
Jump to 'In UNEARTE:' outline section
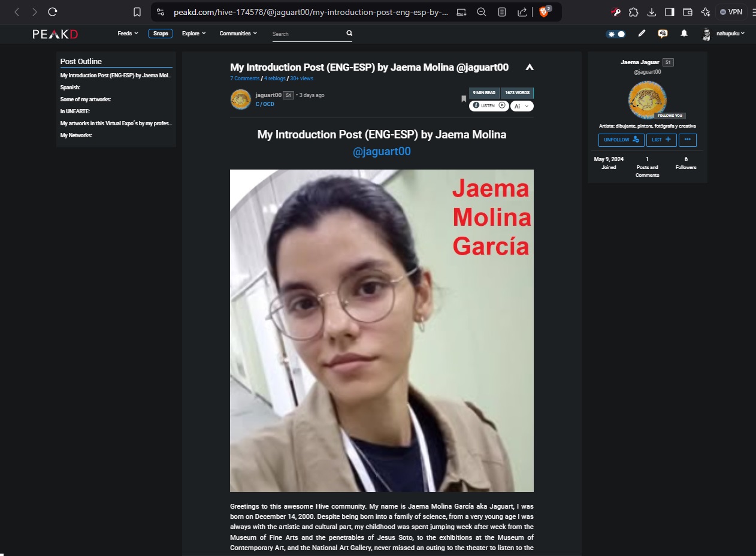pos(75,111)
